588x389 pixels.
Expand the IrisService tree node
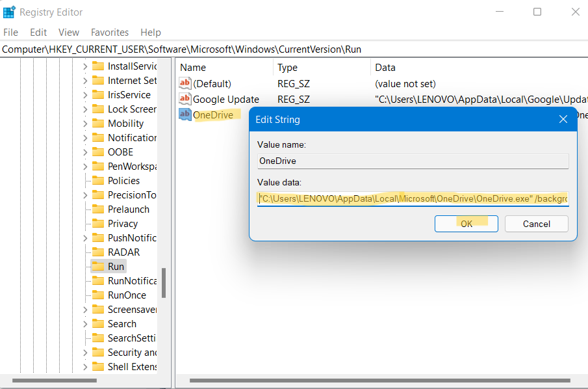click(85, 95)
